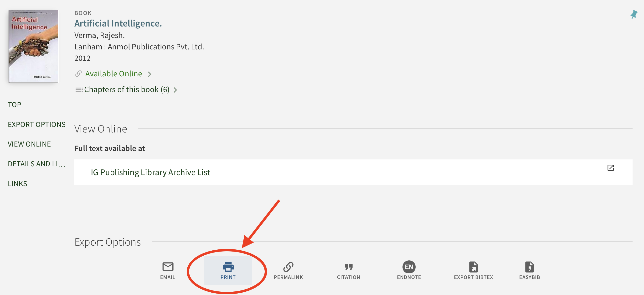The image size is (644, 295).
Task: Click the Citation quote icon
Action: [348, 267]
